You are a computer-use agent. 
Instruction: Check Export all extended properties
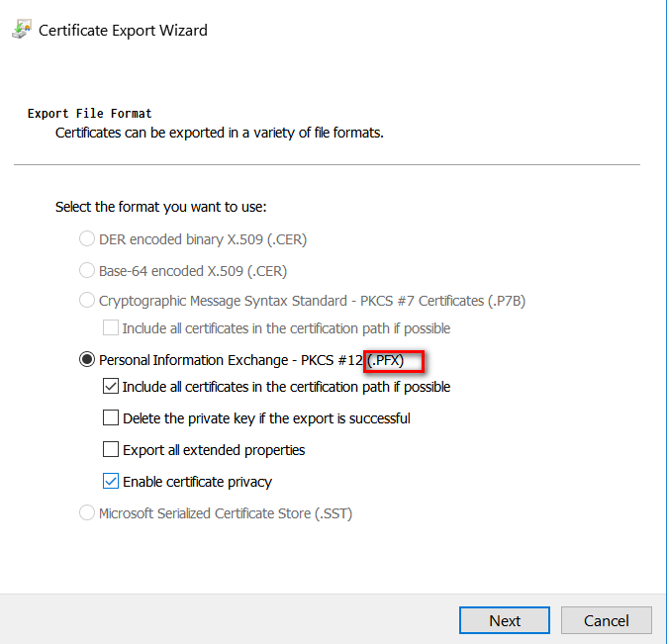[111, 449]
